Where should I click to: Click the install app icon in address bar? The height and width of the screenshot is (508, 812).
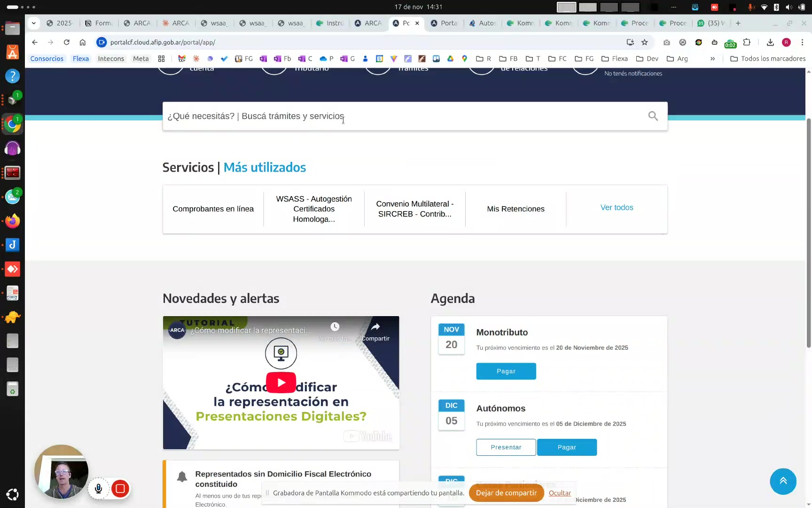(x=630, y=42)
